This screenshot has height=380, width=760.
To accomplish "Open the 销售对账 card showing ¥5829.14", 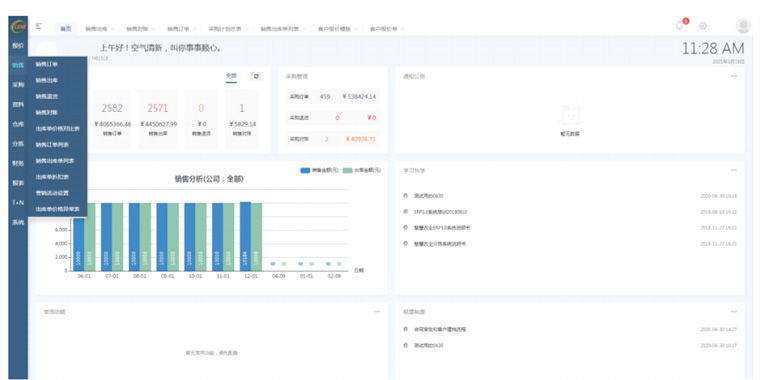I will coord(242,119).
